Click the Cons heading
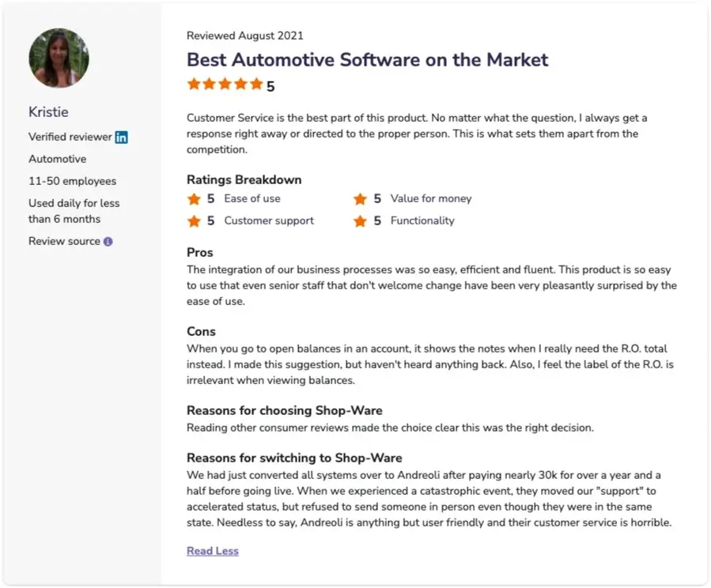Screen dimensions: 711x588 tap(201, 331)
